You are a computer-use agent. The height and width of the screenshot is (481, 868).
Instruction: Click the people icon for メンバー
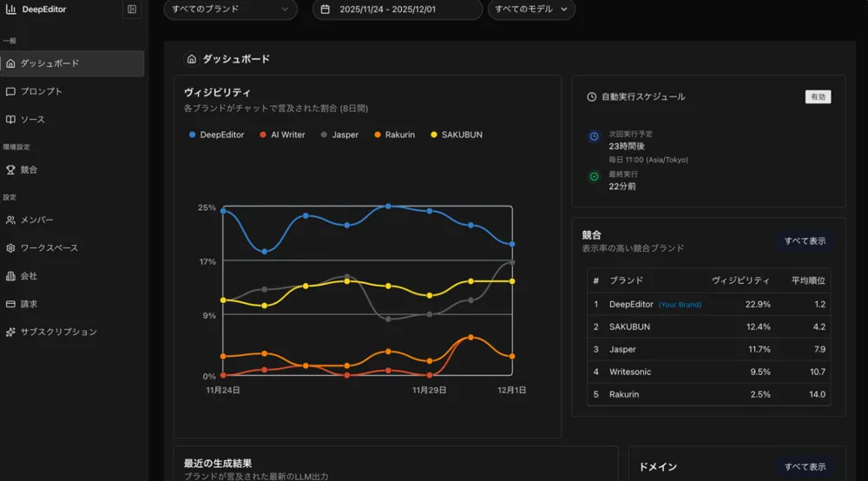pyautogui.click(x=10, y=220)
